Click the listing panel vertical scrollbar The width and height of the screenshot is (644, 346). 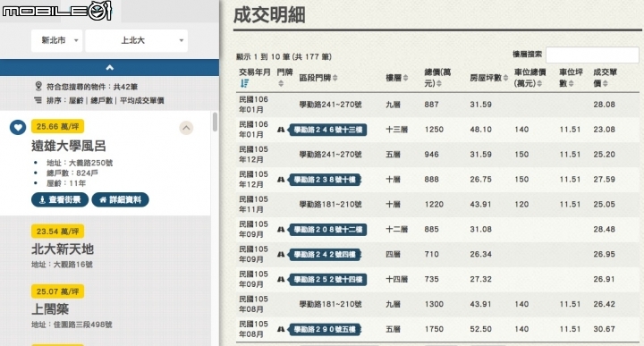point(215,122)
